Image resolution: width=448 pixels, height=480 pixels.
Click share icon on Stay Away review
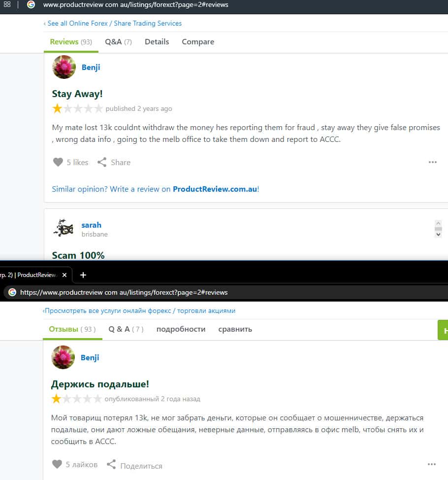point(102,162)
